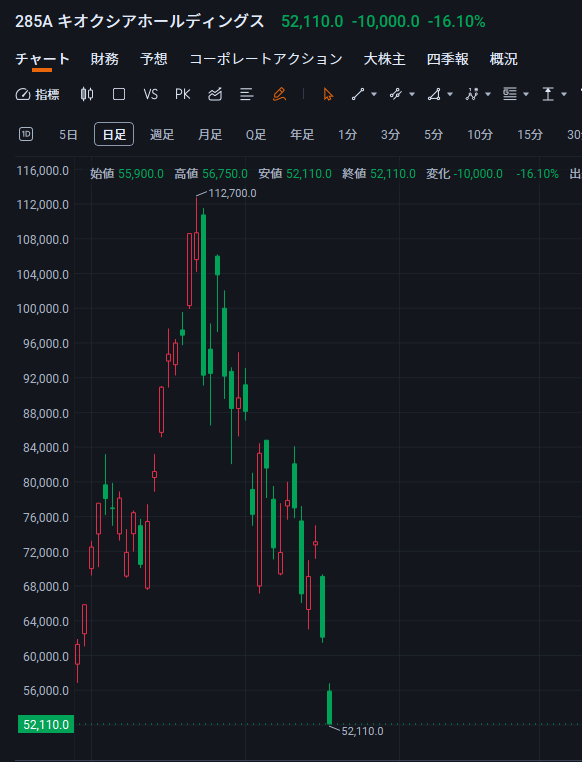Viewport: 582px width, 762px height.
Task: Click the tall green candle near the peak
Action: coord(204,295)
